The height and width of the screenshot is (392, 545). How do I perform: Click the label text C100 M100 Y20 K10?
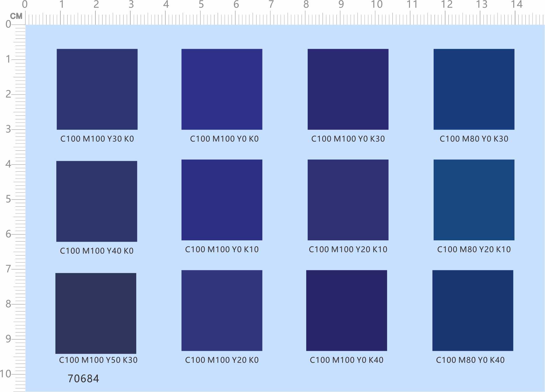(348, 250)
